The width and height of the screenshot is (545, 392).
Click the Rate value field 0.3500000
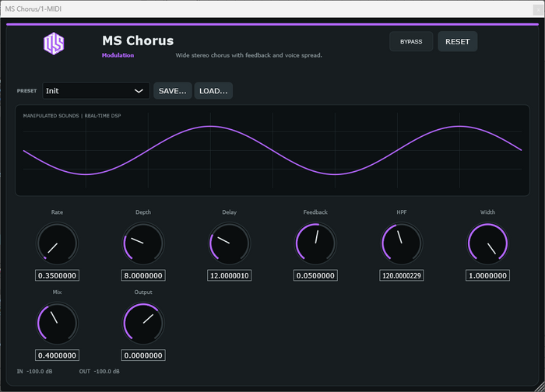click(x=57, y=275)
